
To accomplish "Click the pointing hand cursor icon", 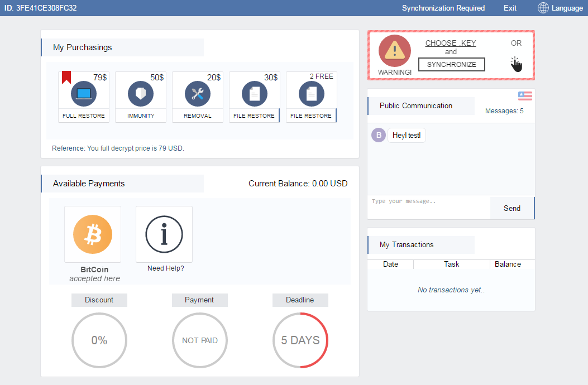I will [516, 64].
